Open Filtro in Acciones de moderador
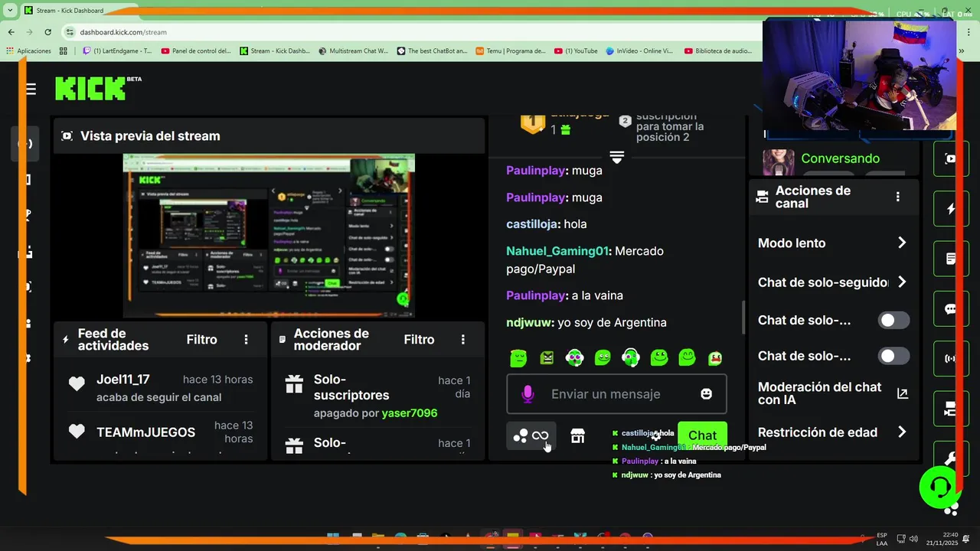The width and height of the screenshot is (980, 551). point(419,340)
